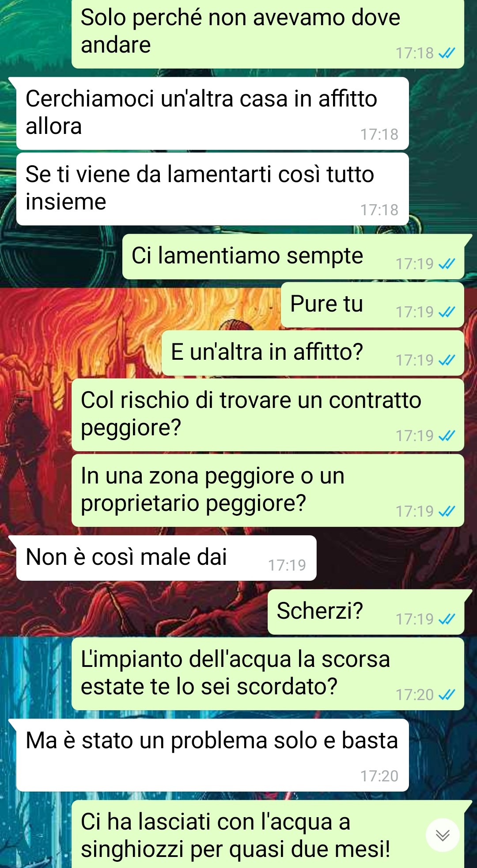Tap the 17:20 timestamp on 'Ma è stato' message
477x868 pixels.
pyautogui.click(x=379, y=776)
